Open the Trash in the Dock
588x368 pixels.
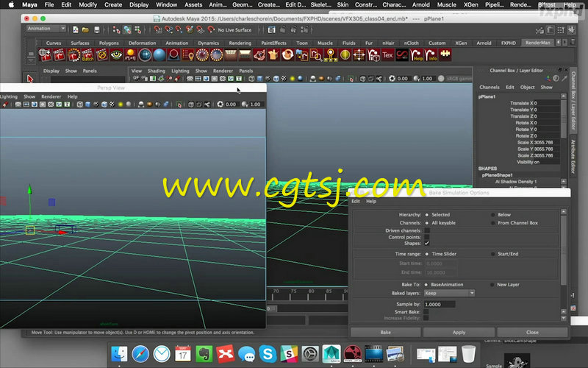click(468, 353)
